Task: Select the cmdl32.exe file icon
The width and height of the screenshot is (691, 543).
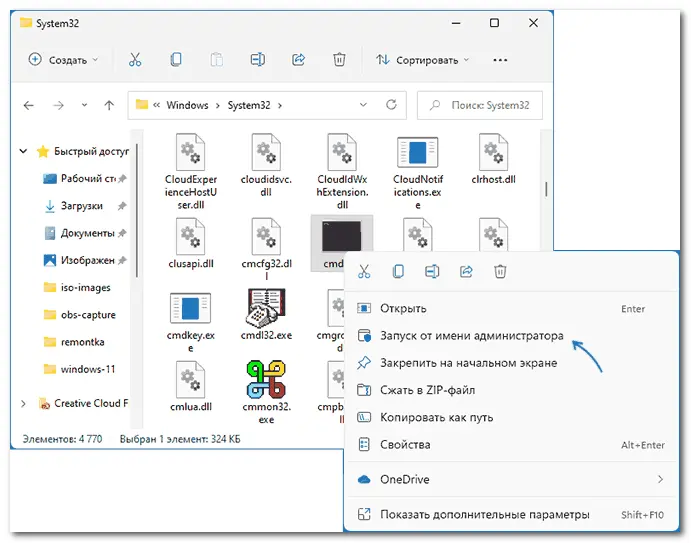Action: click(x=267, y=312)
